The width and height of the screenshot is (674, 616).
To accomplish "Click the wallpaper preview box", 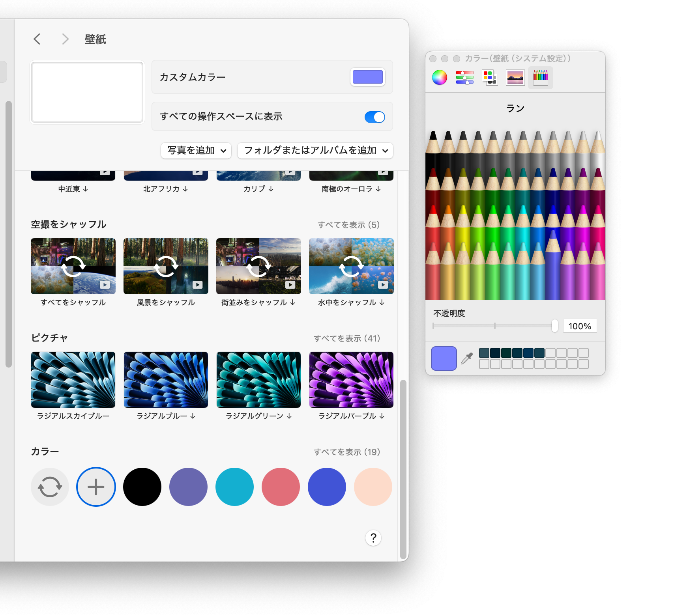I will coord(87,92).
